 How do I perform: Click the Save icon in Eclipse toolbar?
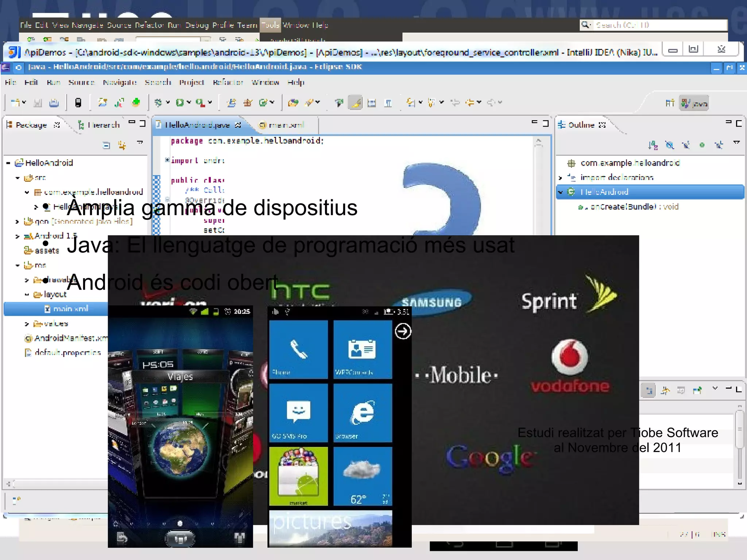point(38,103)
